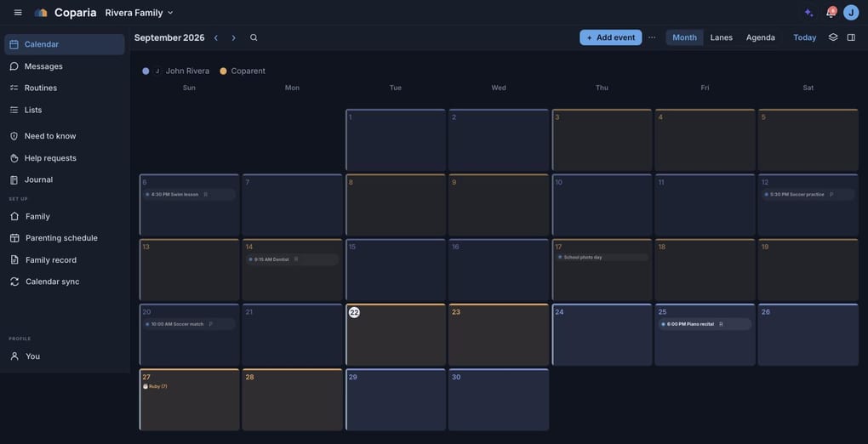Open the 10:00 AM Soccer match event
Image resolution: width=868 pixels, height=444 pixels.
coord(189,324)
